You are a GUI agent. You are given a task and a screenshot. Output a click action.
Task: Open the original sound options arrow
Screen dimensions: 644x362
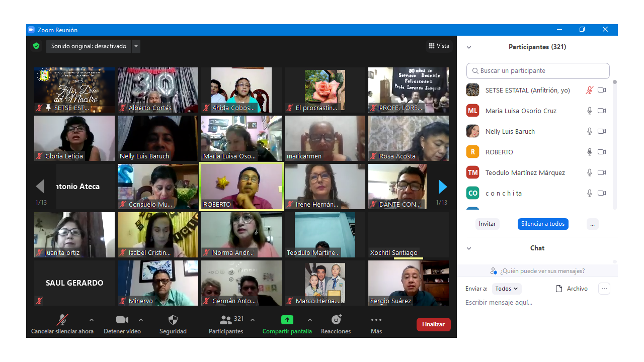[x=136, y=46]
